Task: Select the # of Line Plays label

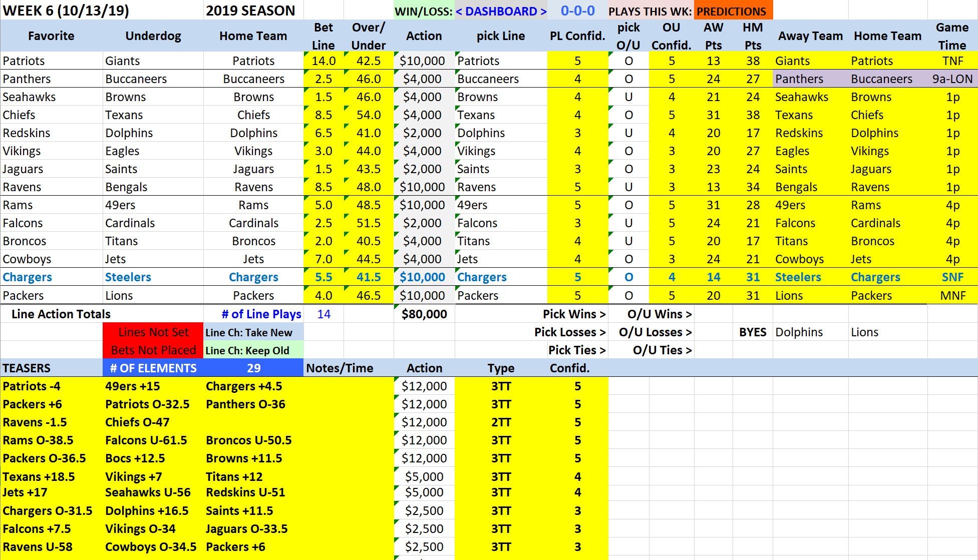Action: (x=261, y=314)
